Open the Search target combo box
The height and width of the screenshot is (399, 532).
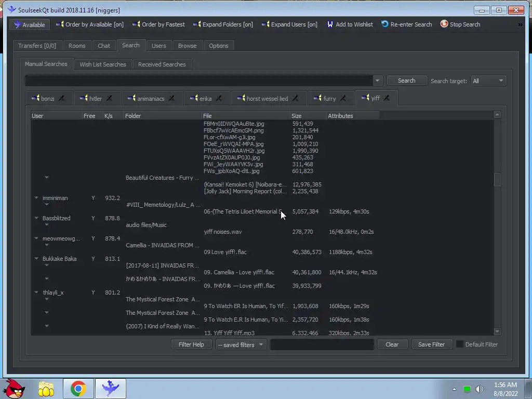coord(488,81)
